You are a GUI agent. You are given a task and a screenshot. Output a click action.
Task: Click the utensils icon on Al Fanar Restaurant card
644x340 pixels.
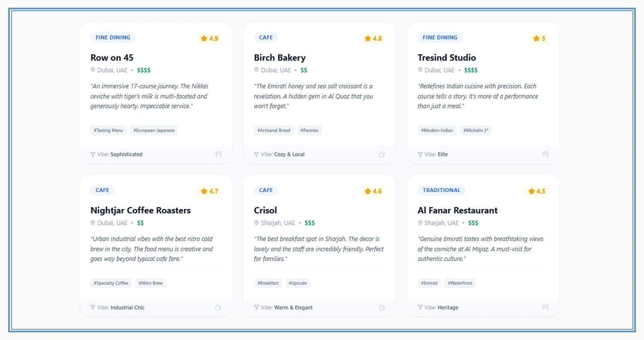point(545,307)
